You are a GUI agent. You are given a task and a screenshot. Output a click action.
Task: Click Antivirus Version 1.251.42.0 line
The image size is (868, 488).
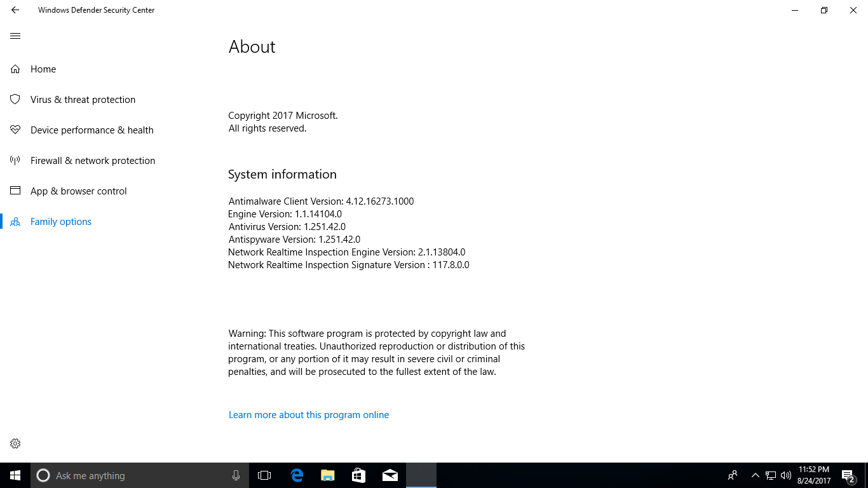(287, 227)
